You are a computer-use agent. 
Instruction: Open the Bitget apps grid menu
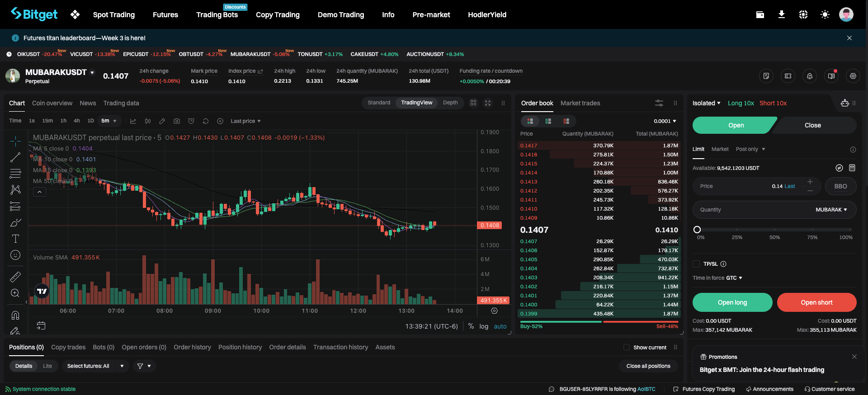tap(75, 14)
